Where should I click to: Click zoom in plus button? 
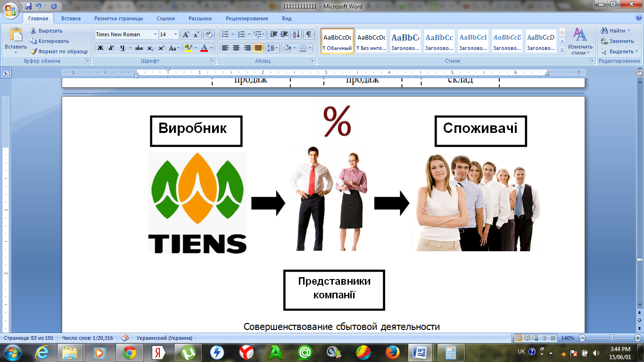637,338
